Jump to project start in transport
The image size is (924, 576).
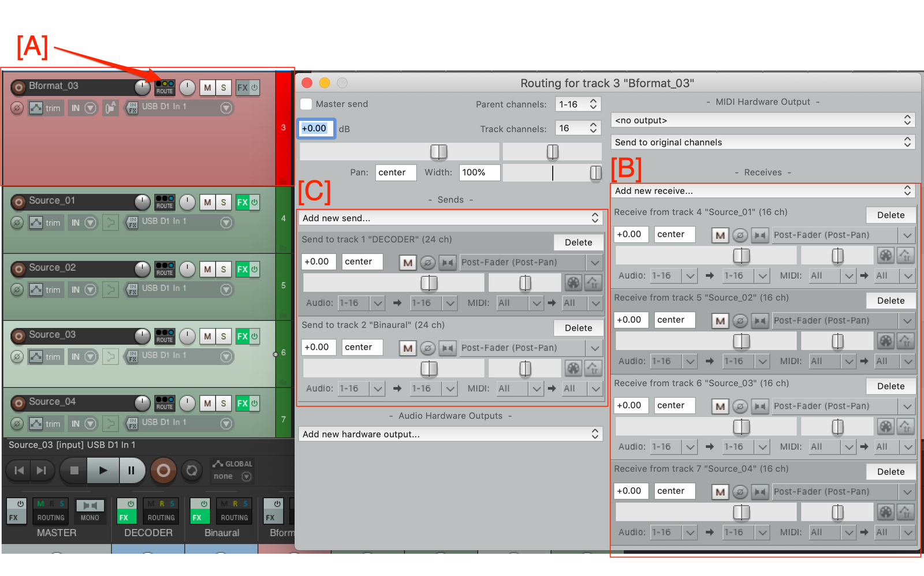click(x=19, y=471)
